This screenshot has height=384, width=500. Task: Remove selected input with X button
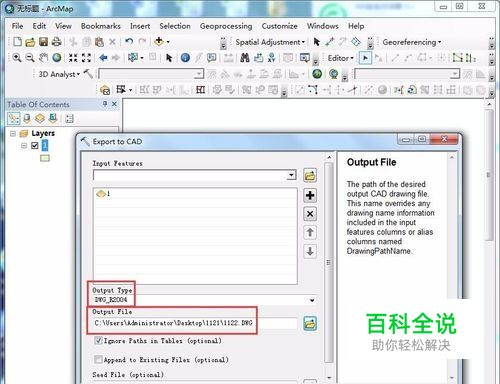pos(310,214)
